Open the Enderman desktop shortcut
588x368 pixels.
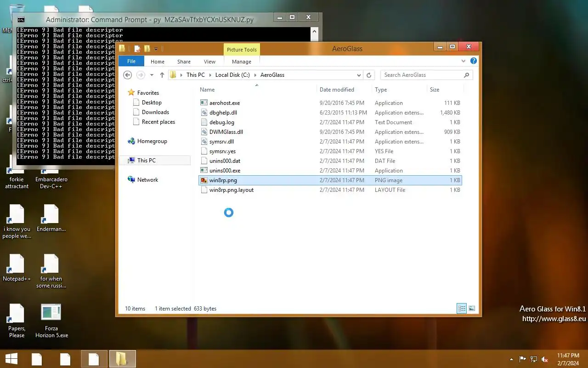51,218
